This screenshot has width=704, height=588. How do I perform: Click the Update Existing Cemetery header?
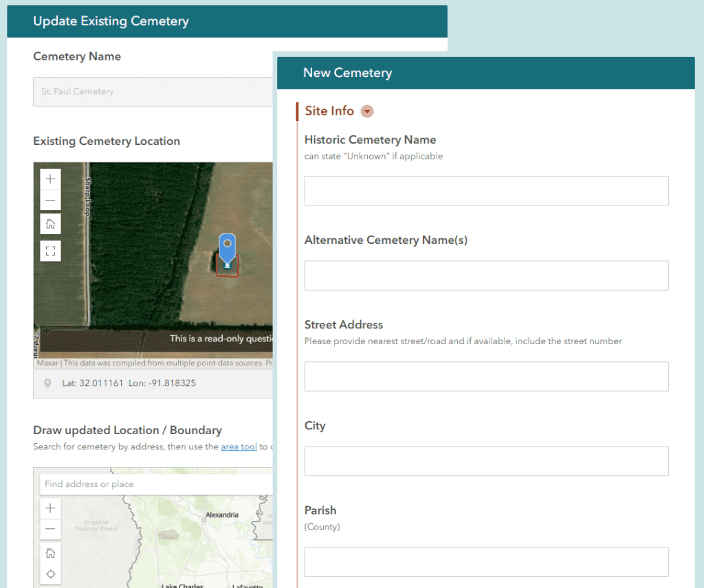pos(227,21)
